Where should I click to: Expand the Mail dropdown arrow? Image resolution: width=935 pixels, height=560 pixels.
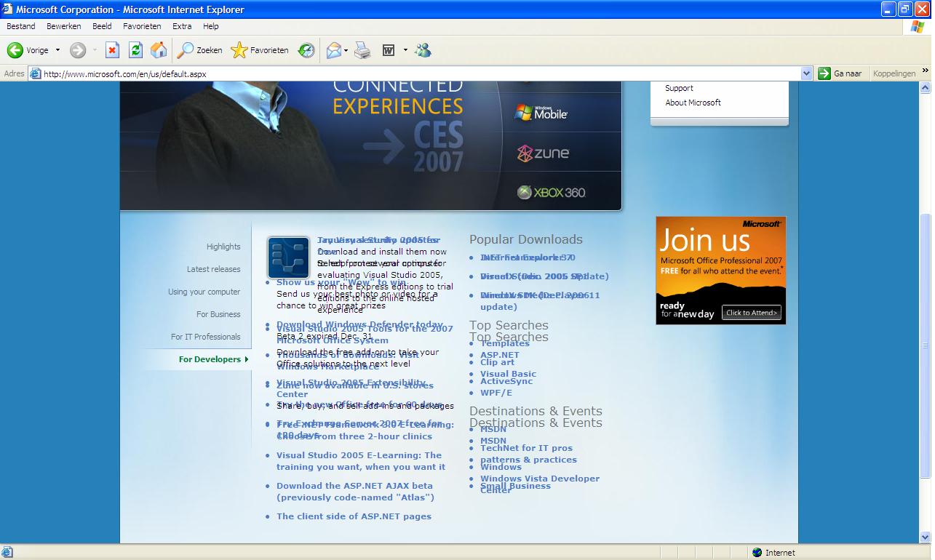click(346, 50)
